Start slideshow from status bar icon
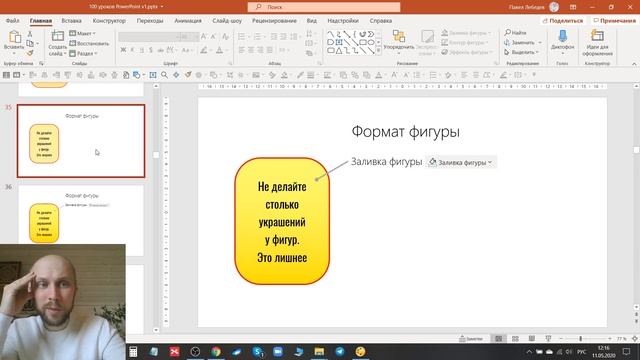Image resolution: width=640 pixels, height=360 pixels. point(548,338)
